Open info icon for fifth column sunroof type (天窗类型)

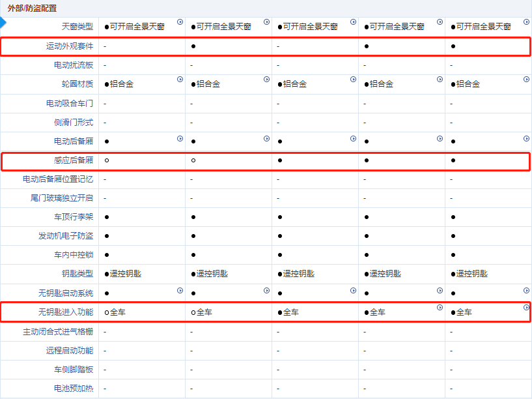(x=526, y=22)
